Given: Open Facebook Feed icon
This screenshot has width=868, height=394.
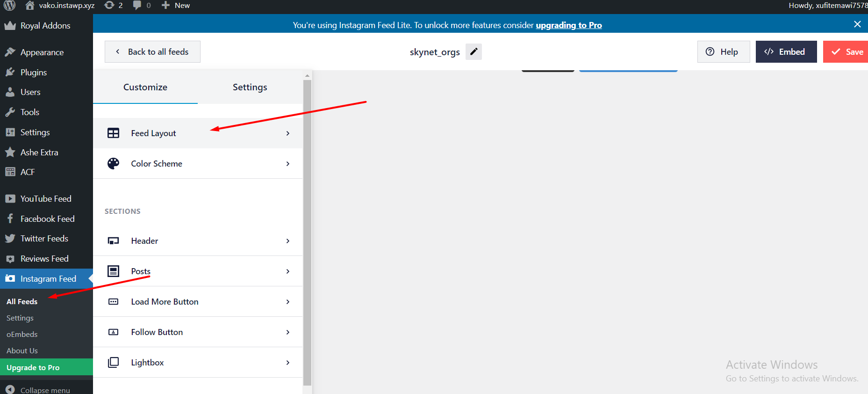Looking at the screenshot, I should (x=10, y=219).
